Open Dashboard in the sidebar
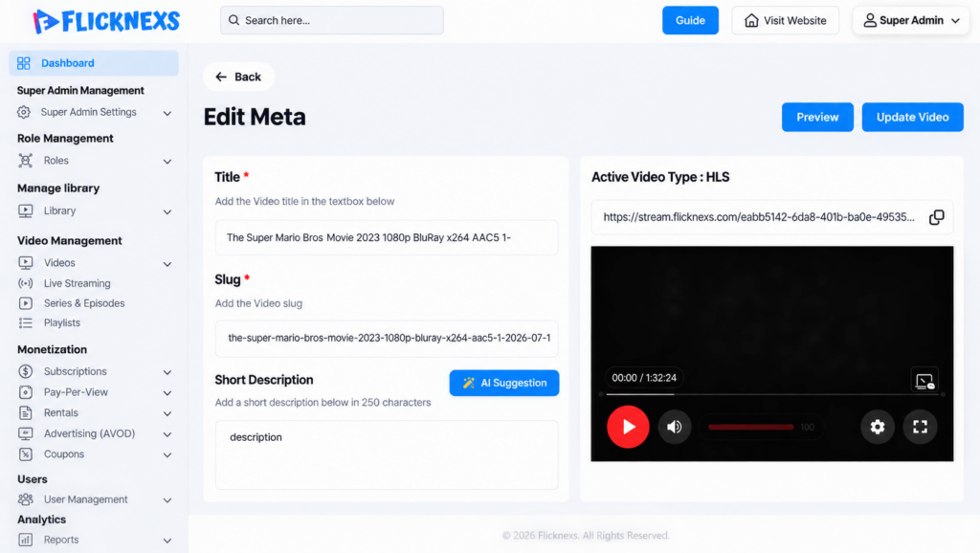Image resolution: width=980 pixels, height=553 pixels. (x=94, y=63)
